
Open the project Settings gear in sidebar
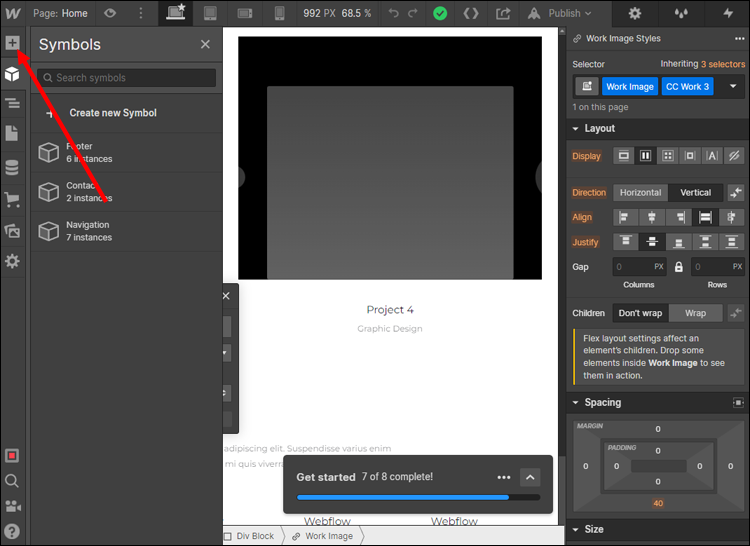[x=12, y=261]
